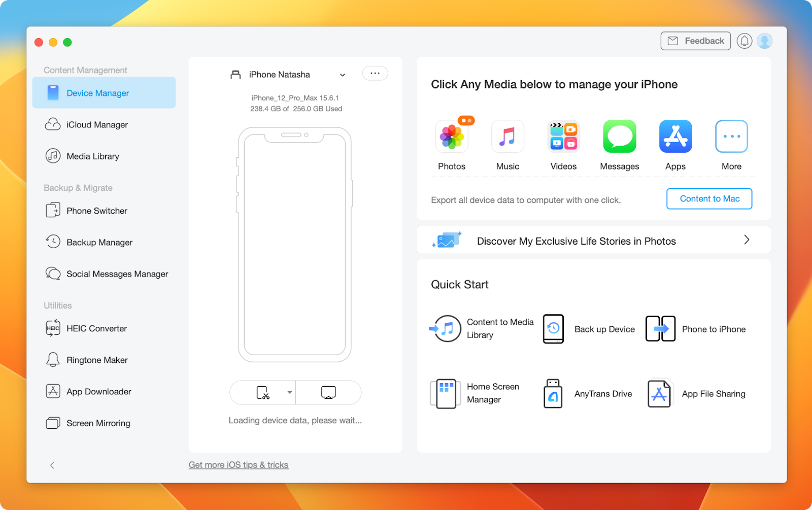Open Backup Manager in sidebar
This screenshot has height=510, width=812.
pos(104,243)
